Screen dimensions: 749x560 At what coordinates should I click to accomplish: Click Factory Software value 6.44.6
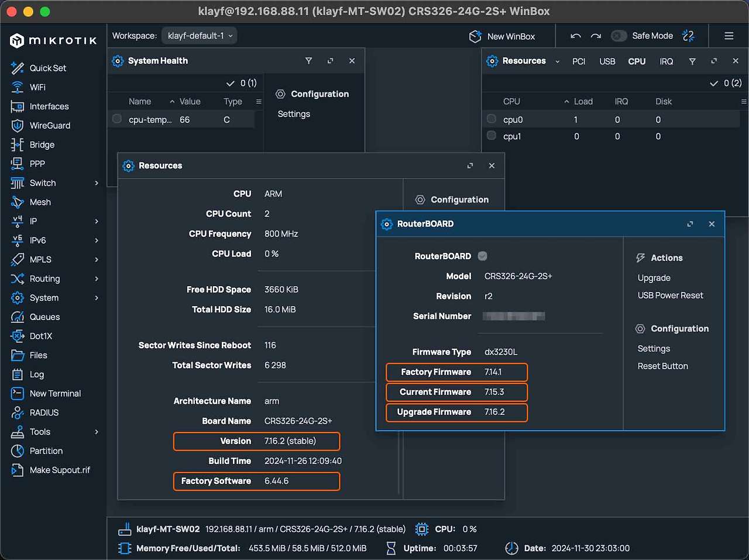[x=276, y=481]
